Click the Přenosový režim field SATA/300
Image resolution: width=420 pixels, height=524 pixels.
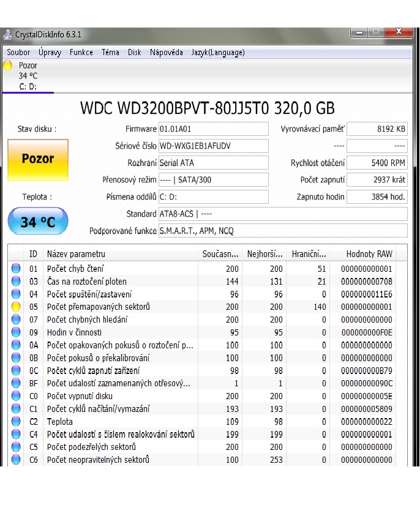213,180
